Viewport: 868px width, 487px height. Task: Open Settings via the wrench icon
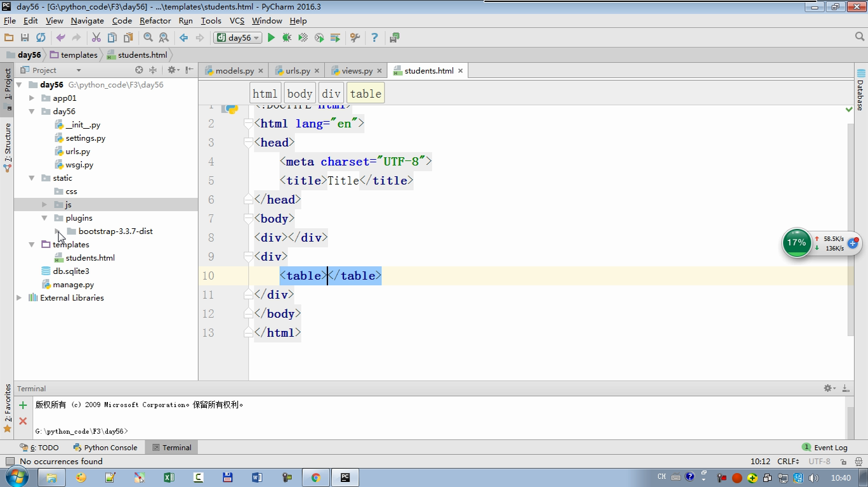coord(355,38)
